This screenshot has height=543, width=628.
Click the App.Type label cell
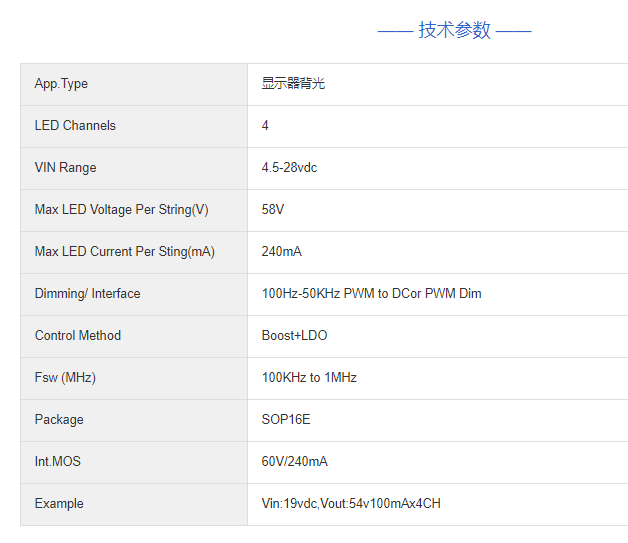[x=61, y=84]
